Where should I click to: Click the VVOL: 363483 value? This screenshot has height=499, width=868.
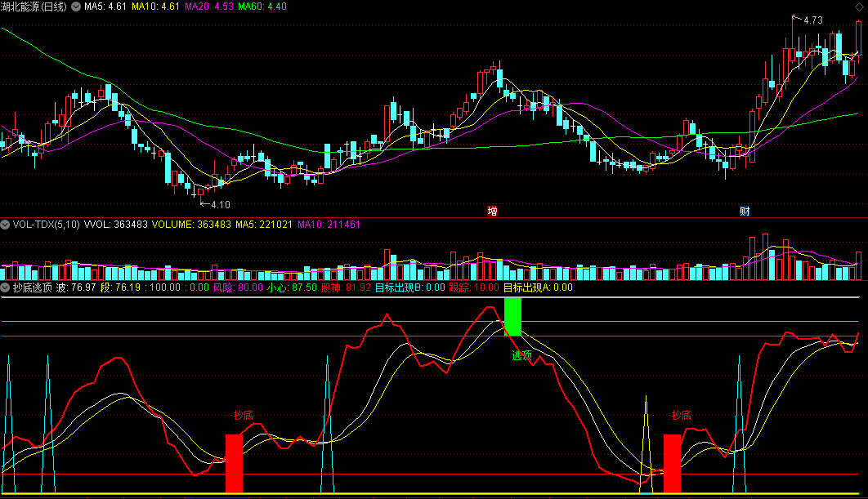pyautogui.click(x=116, y=225)
